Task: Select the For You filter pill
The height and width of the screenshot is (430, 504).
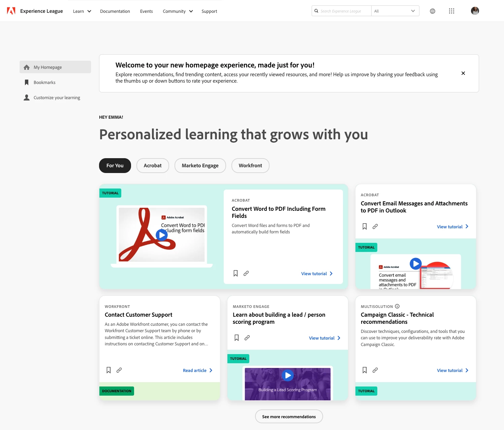Action: point(115,166)
